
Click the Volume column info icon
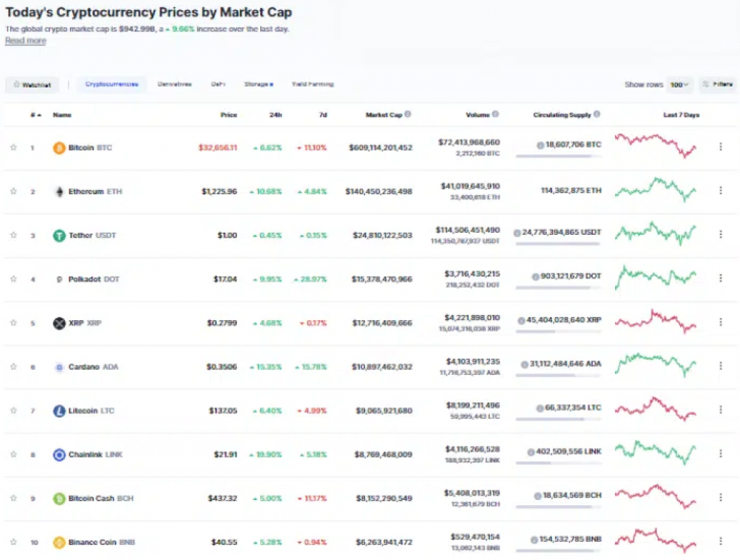click(x=495, y=114)
